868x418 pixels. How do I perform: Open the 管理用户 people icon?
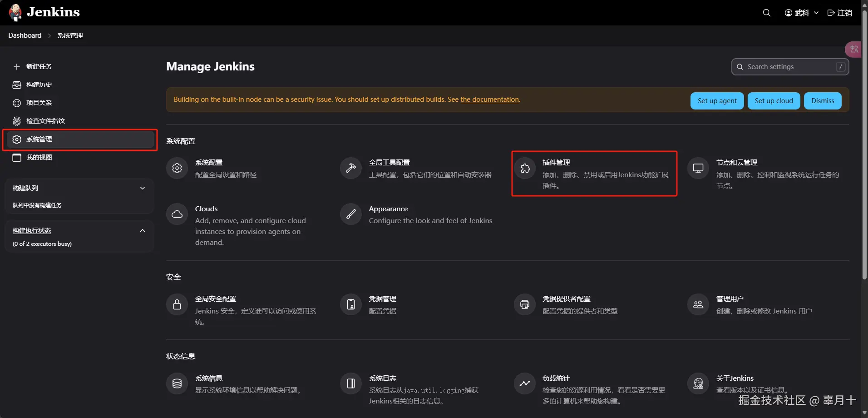click(698, 304)
